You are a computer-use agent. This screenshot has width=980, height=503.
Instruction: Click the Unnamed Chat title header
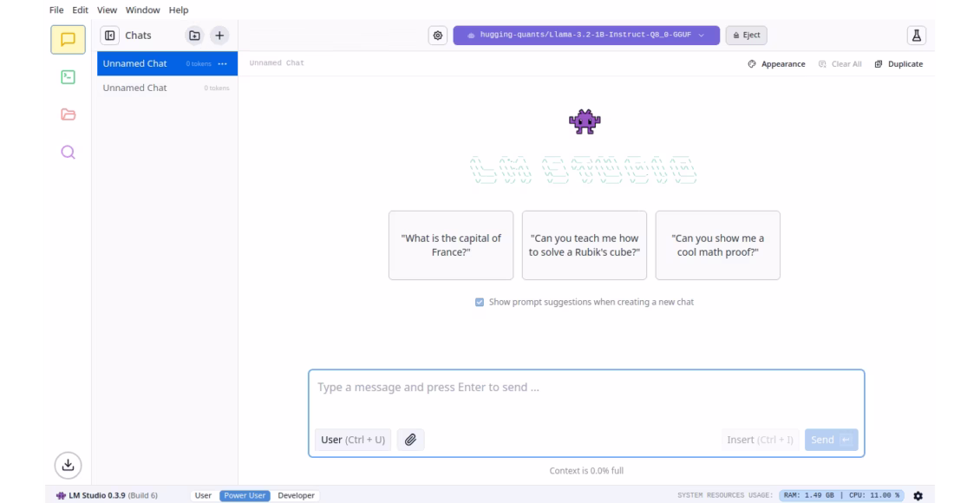pos(277,63)
